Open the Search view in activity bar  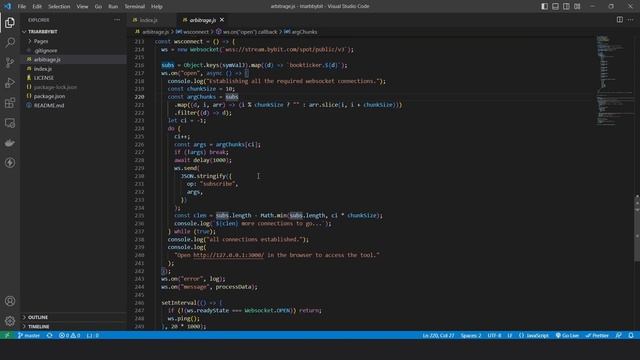[x=10, y=42]
